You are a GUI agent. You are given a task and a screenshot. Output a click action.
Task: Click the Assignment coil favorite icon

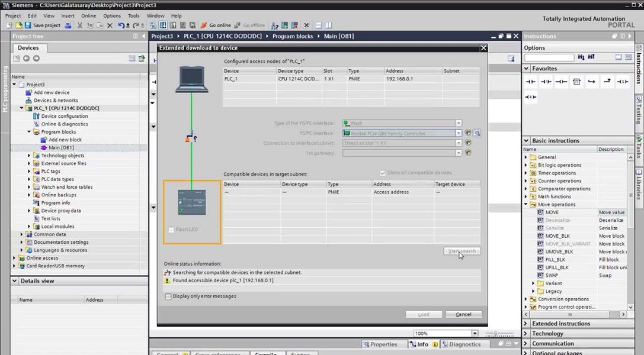[x=561, y=82]
